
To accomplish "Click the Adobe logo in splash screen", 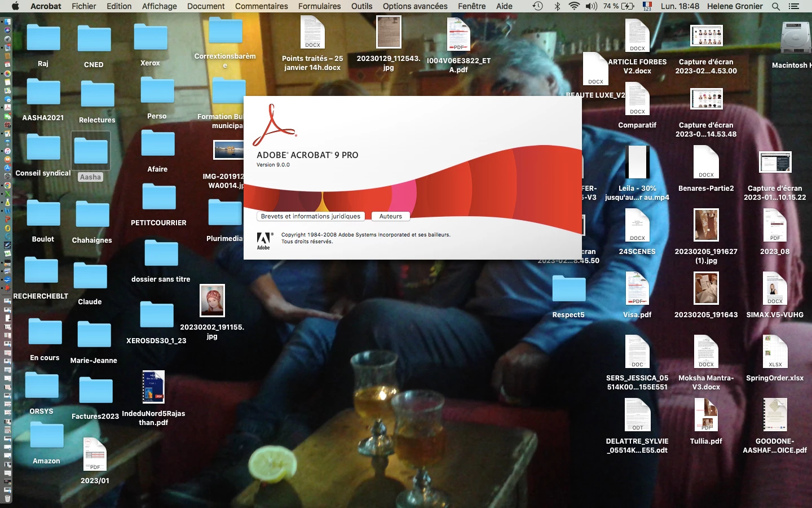I will (x=264, y=240).
